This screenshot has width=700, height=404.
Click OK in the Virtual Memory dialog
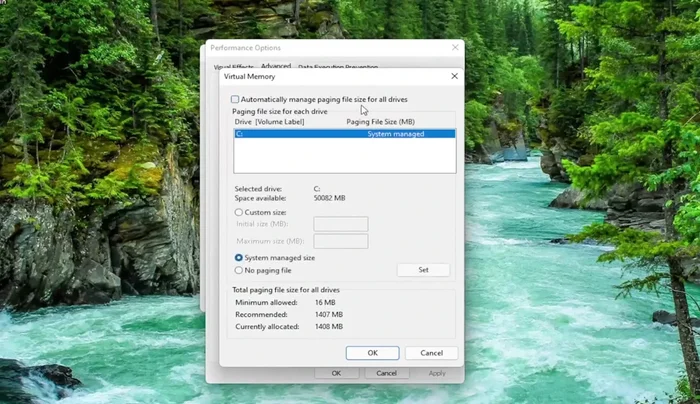(372, 353)
